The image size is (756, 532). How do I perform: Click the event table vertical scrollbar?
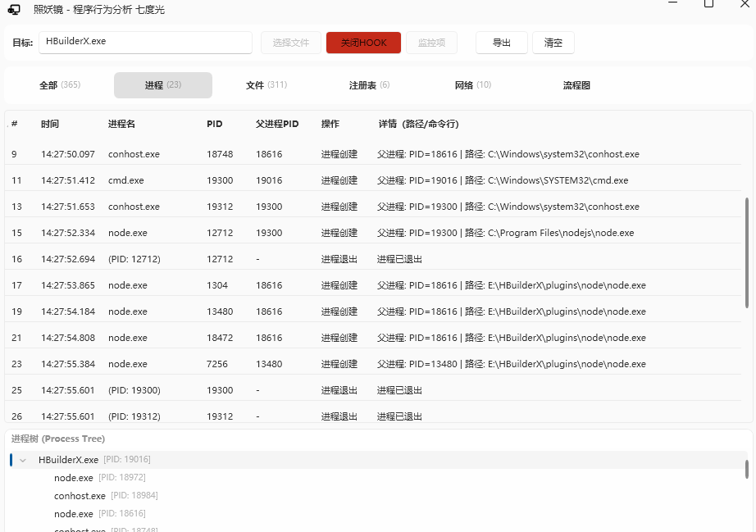pyautogui.click(x=747, y=252)
